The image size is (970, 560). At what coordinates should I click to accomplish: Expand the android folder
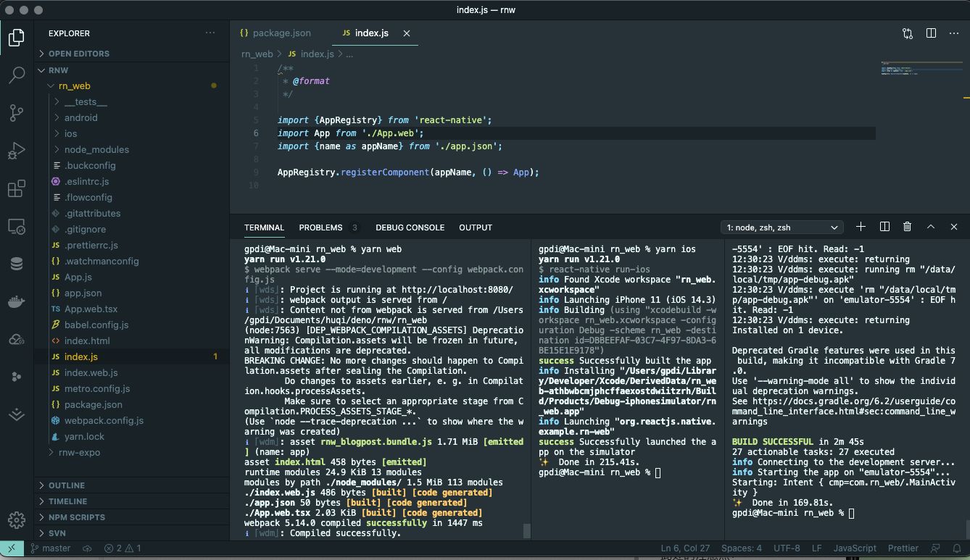(132, 117)
